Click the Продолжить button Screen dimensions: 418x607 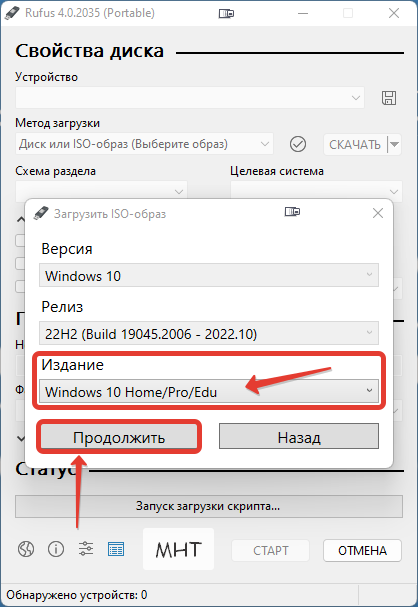(x=119, y=437)
